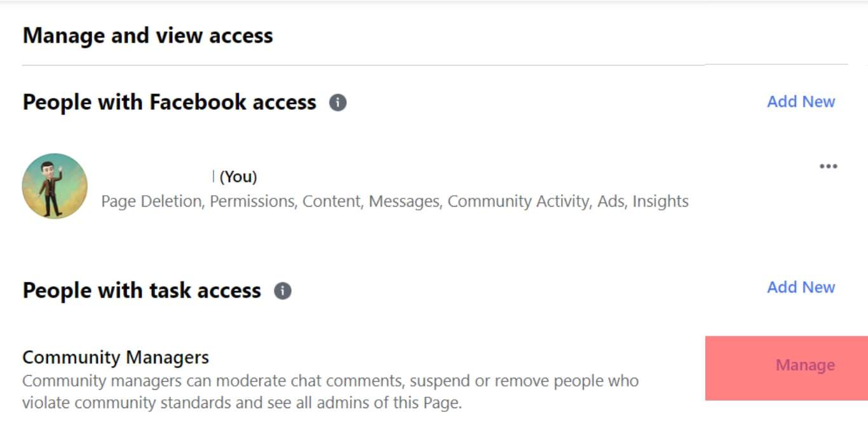Select the (You) account name label

[238, 177]
